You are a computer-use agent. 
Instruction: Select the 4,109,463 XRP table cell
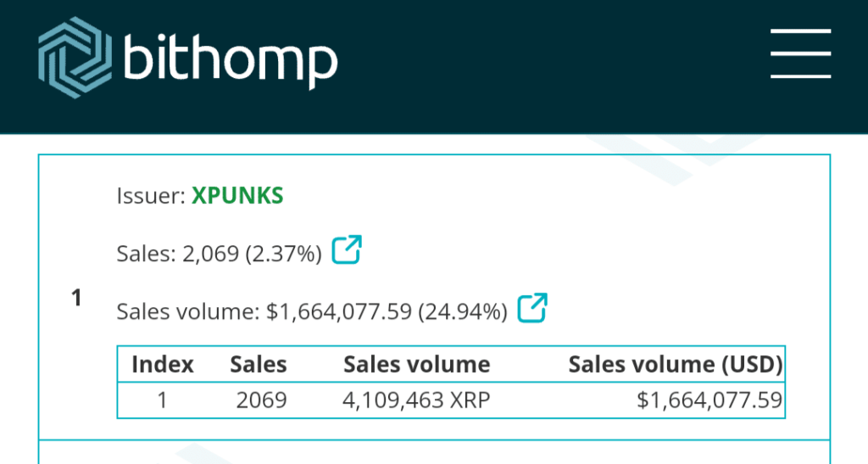pos(416,400)
